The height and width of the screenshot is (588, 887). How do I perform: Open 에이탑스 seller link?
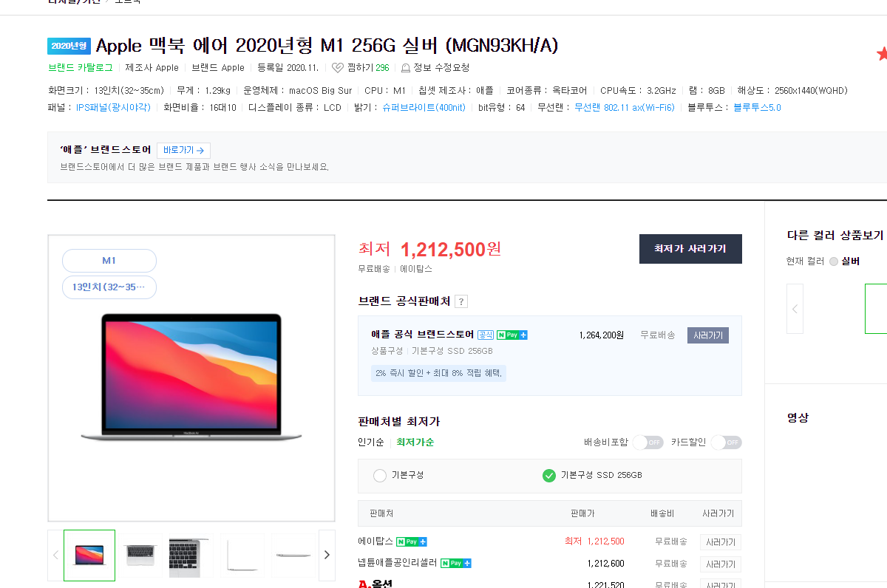pyautogui.click(x=375, y=541)
